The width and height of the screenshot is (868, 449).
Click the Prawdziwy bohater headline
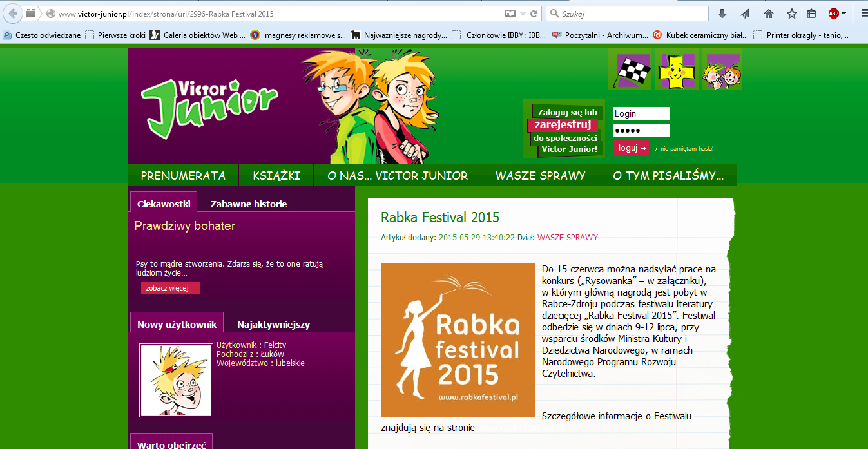point(185,225)
